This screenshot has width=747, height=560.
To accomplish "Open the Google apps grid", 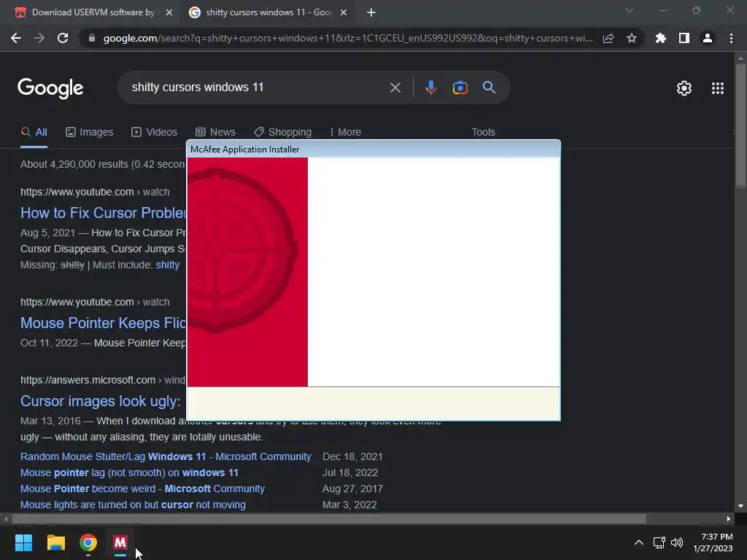I will click(x=718, y=88).
